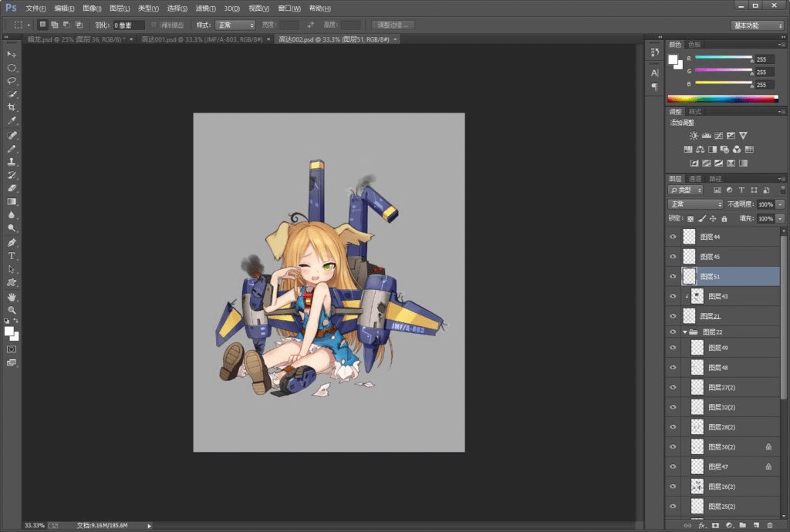Toggle visibility of layer 图层 51
The width and height of the screenshot is (790, 532).
click(x=673, y=276)
